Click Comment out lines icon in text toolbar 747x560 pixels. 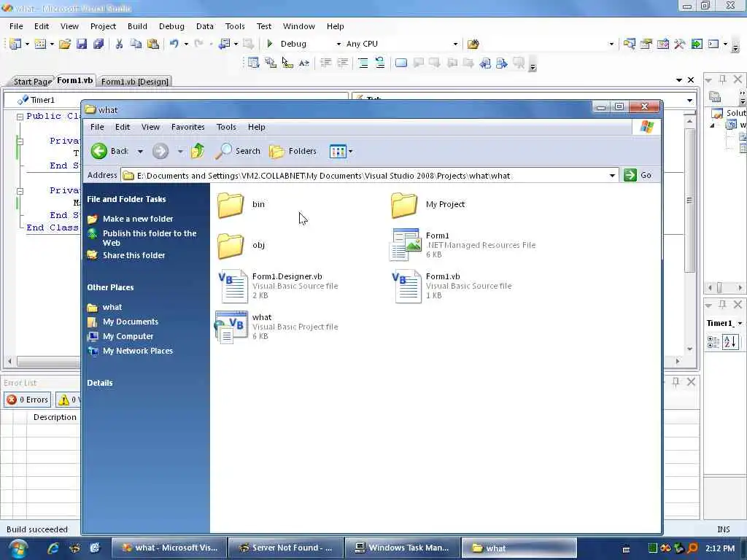click(x=363, y=63)
